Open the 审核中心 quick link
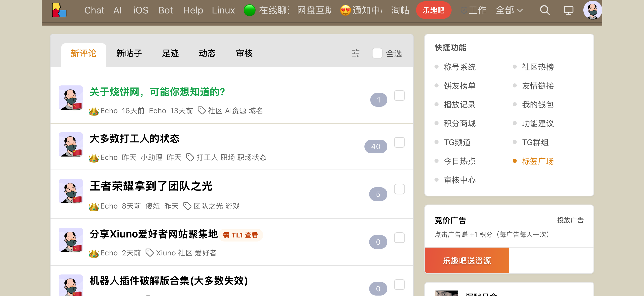Image resolution: width=644 pixels, height=296 pixels. point(459,180)
